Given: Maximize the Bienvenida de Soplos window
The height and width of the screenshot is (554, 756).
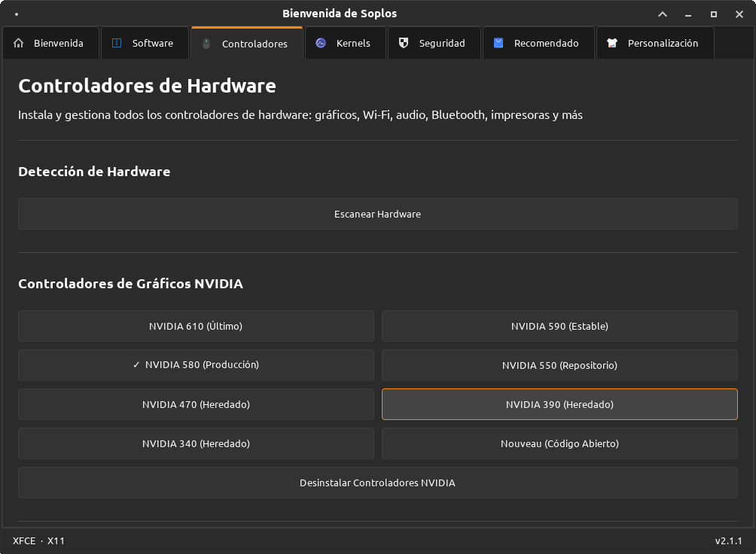Looking at the screenshot, I should [714, 14].
